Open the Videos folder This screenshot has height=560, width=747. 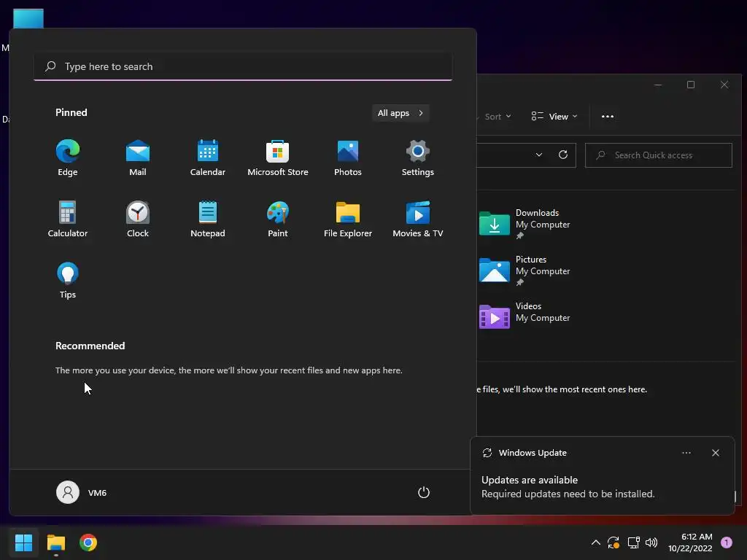click(x=524, y=316)
